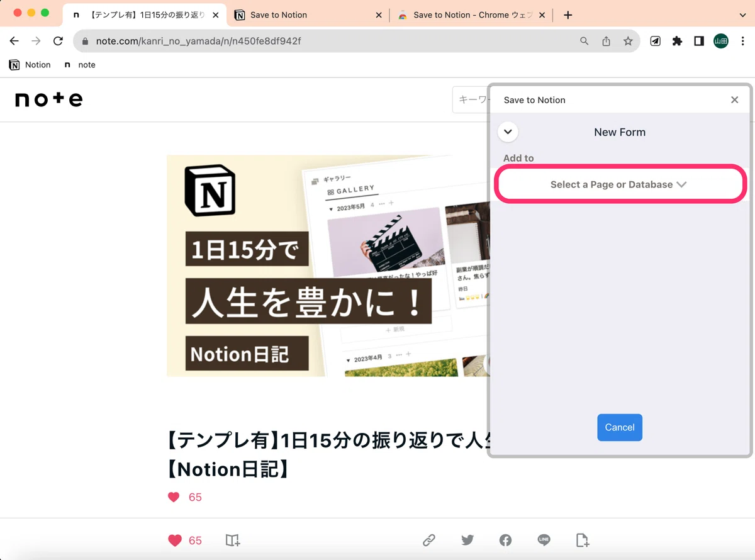The width and height of the screenshot is (755, 560).
Task: Share the article on Facebook
Action: pyautogui.click(x=506, y=540)
